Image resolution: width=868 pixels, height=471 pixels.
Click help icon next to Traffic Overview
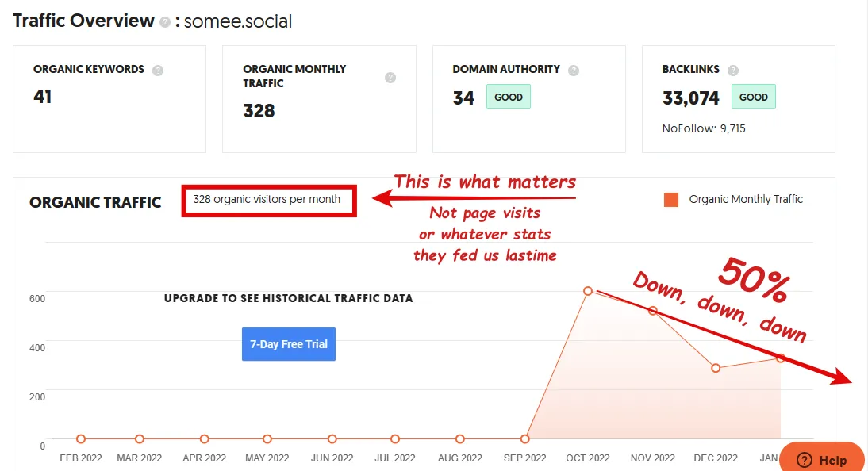(x=164, y=22)
